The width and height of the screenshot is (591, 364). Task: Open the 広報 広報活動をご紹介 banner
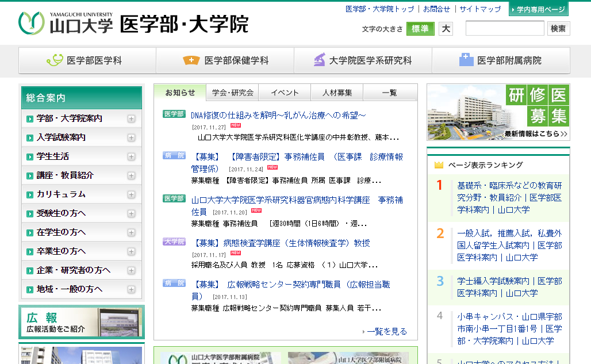82,322
